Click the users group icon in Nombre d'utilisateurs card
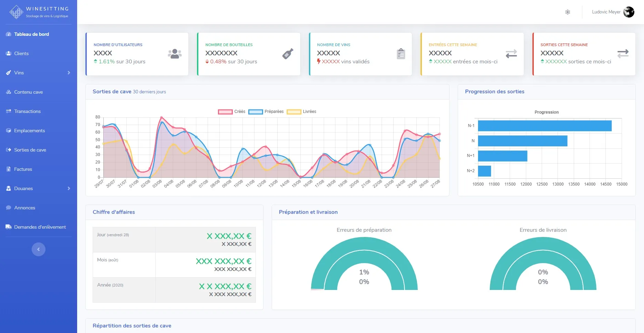 pyautogui.click(x=175, y=54)
